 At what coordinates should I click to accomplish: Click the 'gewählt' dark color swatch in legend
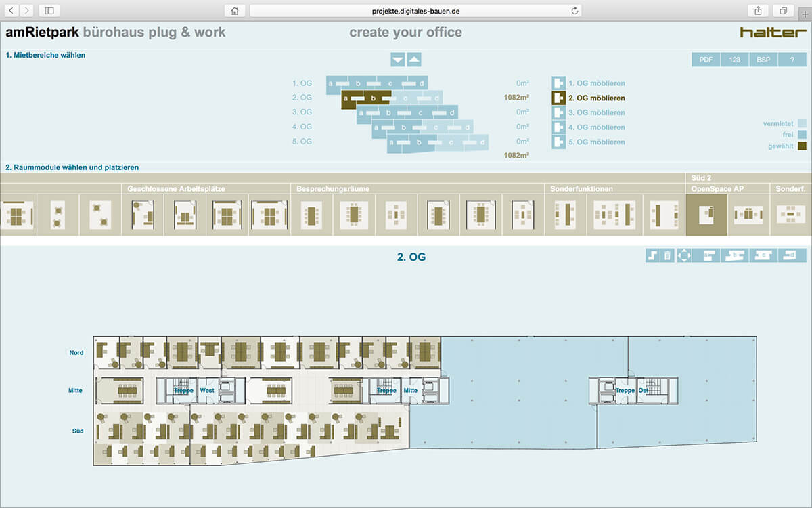tap(802, 146)
